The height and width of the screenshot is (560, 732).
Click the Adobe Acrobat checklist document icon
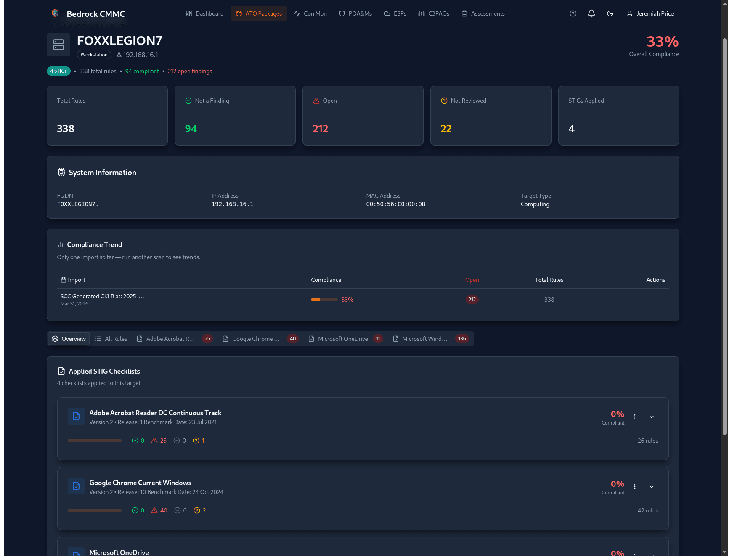click(76, 416)
